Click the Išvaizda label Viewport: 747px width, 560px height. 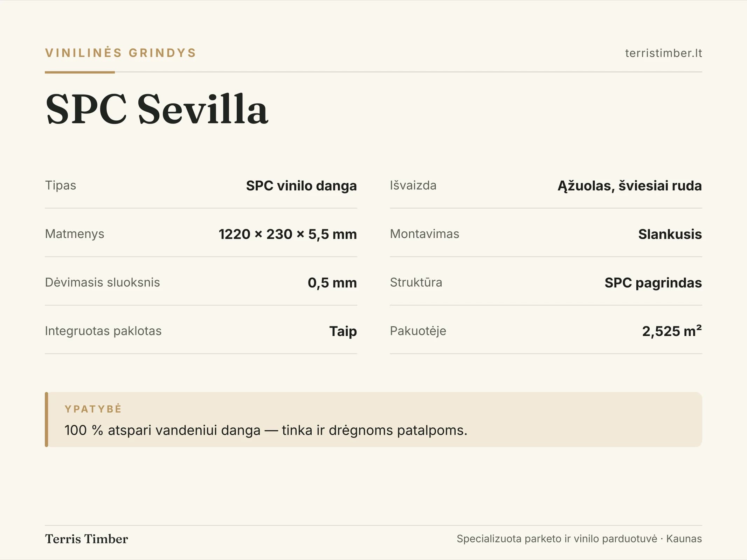pos(413,185)
